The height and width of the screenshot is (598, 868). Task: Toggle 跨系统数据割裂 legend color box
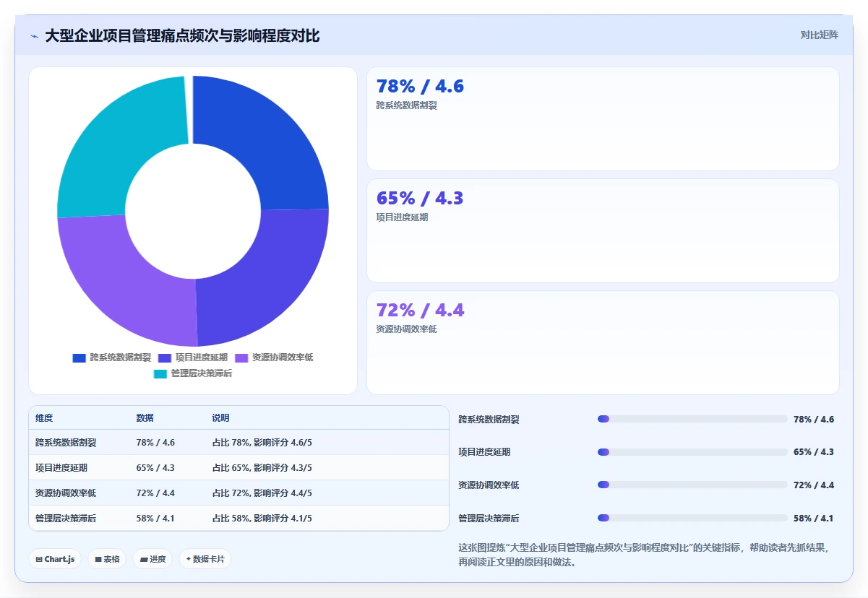point(80,357)
